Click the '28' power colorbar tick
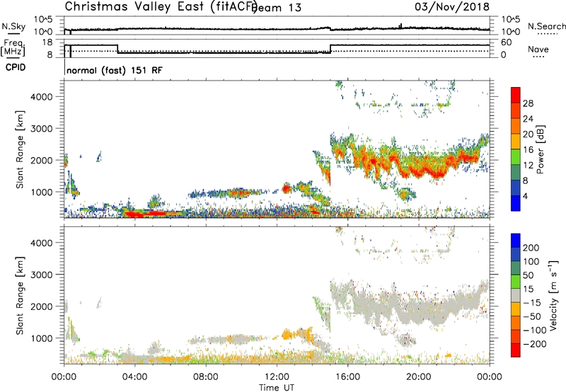 (528, 103)
